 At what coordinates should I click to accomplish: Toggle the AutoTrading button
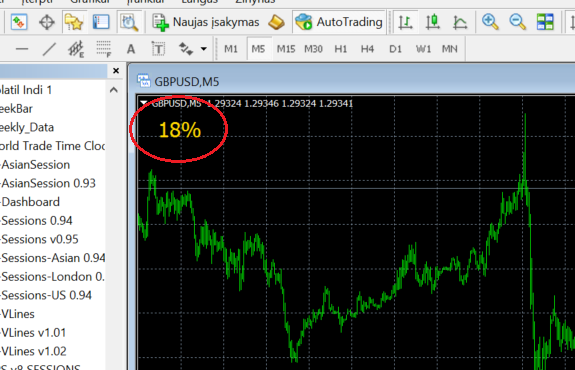(339, 22)
